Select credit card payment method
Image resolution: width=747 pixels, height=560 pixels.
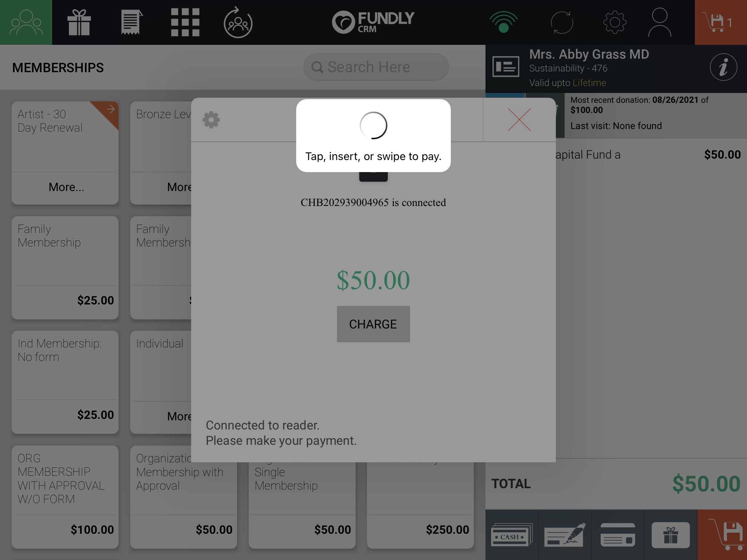618,535
